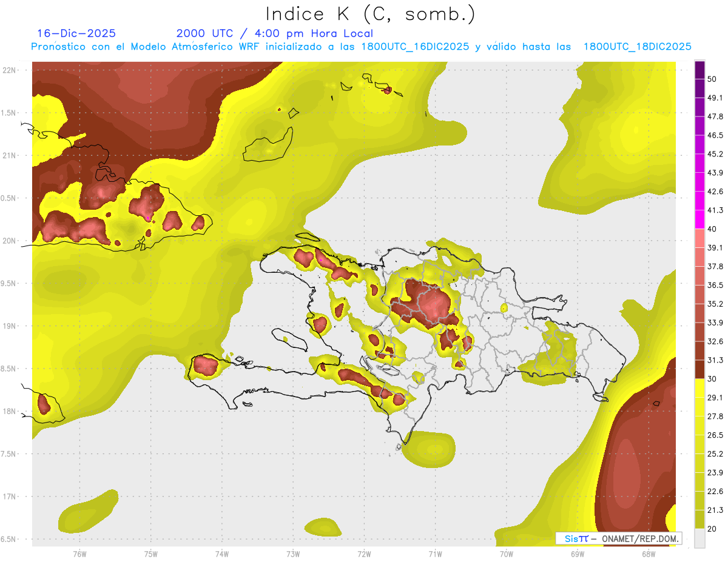Click the '43.9' color scale value
The image size is (728, 562).
click(715, 173)
